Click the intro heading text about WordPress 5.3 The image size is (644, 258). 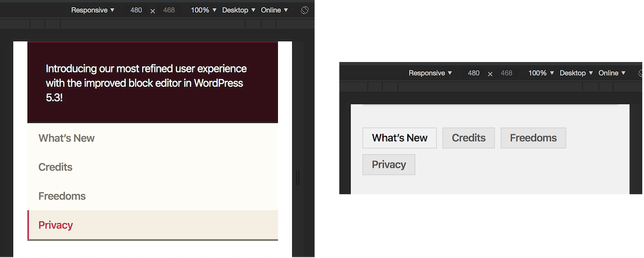point(146,83)
